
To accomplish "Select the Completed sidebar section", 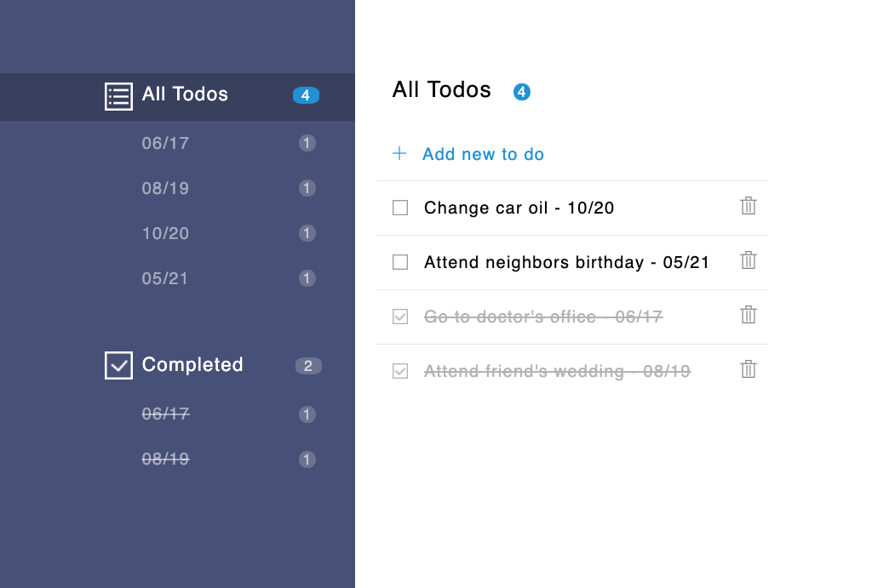I will click(192, 365).
